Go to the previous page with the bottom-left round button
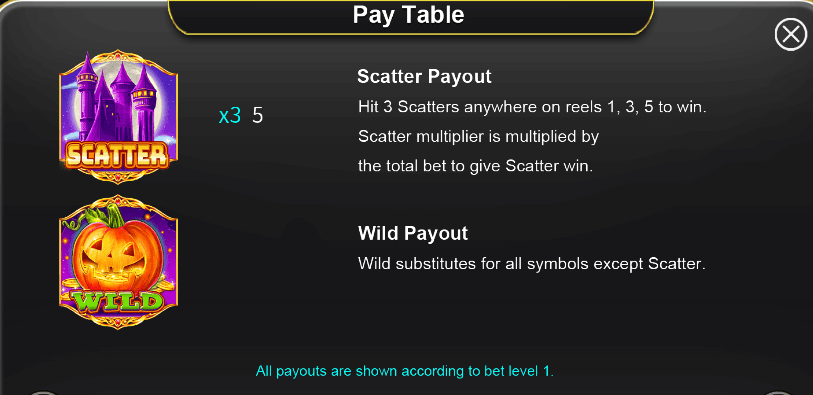This screenshot has width=813, height=395. 44,393
